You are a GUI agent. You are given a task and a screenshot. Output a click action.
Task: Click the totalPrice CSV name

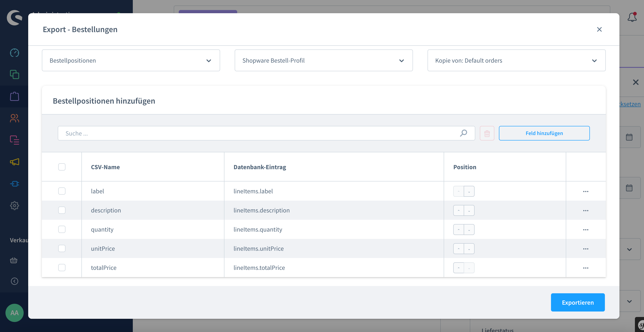[x=103, y=268]
